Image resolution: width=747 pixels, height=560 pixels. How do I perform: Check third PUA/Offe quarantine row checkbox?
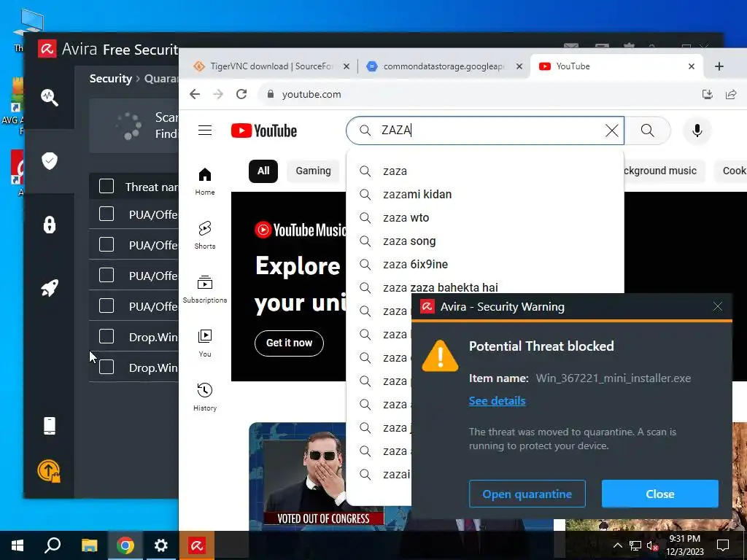click(x=107, y=275)
